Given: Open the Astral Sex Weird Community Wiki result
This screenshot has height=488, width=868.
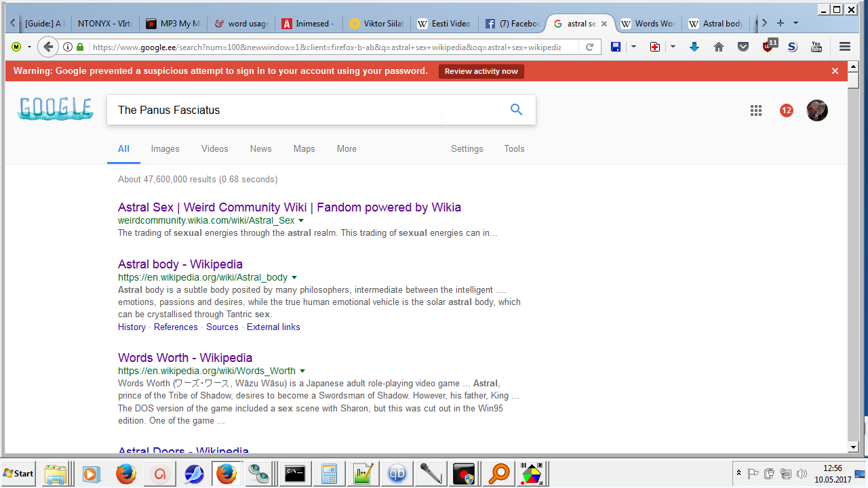Looking at the screenshot, I should coord(290,207).
